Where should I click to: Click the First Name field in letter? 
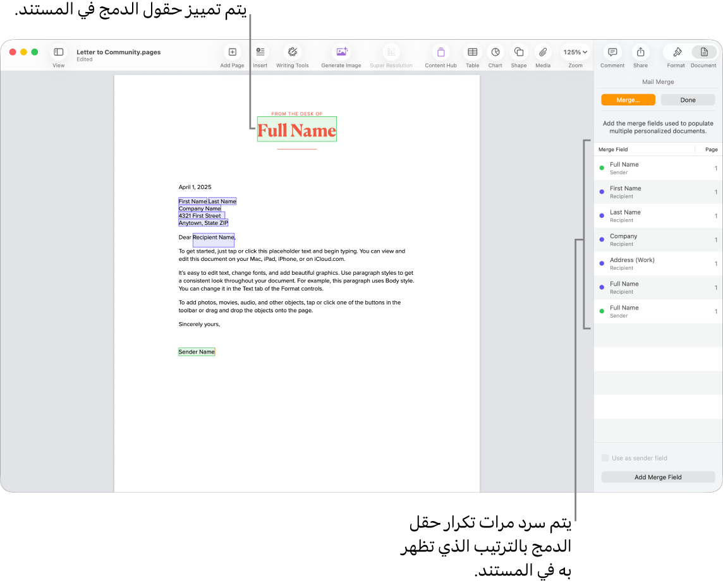[193, 201]
